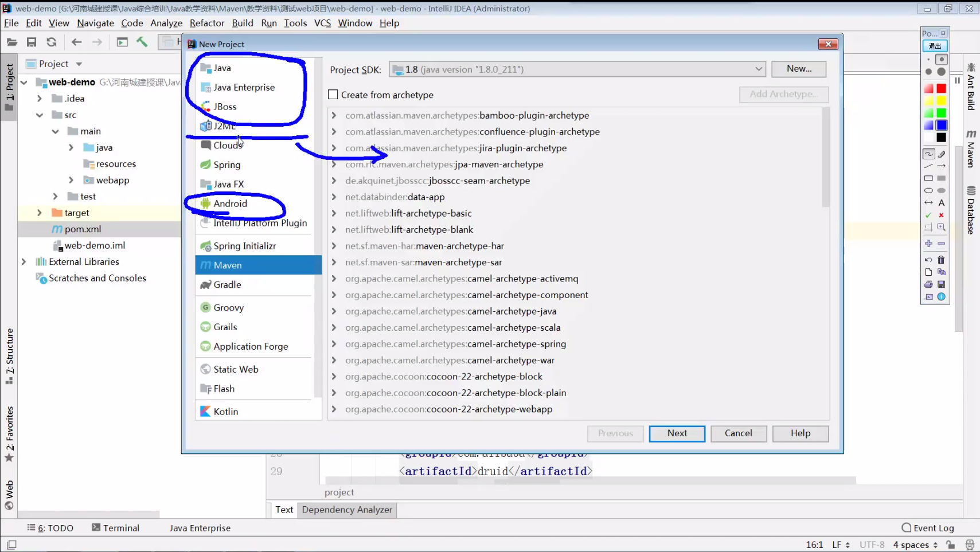Click the Back navigation arrow icon
Image resolution: width=980 pixels, height=552 pixels.
click(x=76, y=42)
